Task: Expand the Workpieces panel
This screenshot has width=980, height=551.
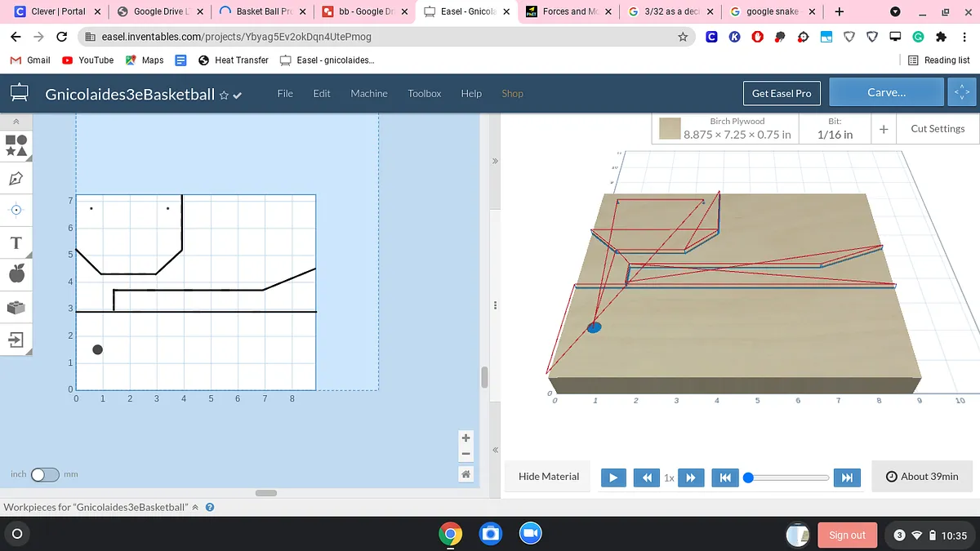Action: coord(195,507)
